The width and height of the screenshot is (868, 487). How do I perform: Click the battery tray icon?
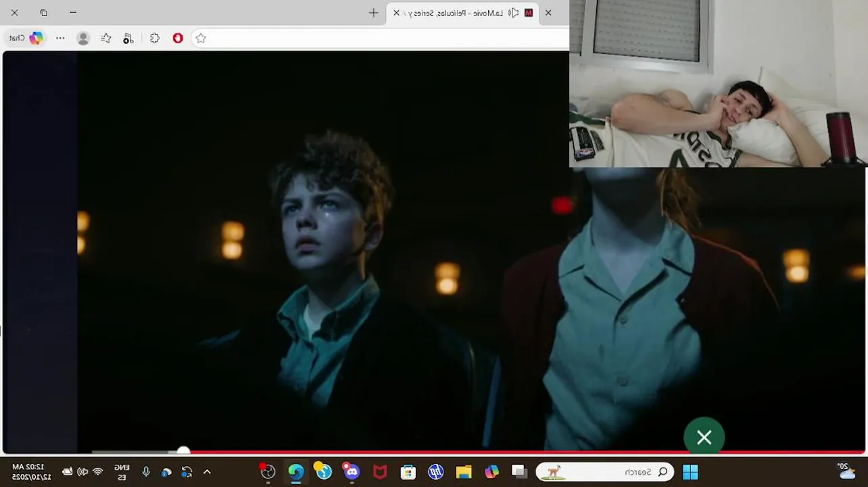click(x=67, y=471)
